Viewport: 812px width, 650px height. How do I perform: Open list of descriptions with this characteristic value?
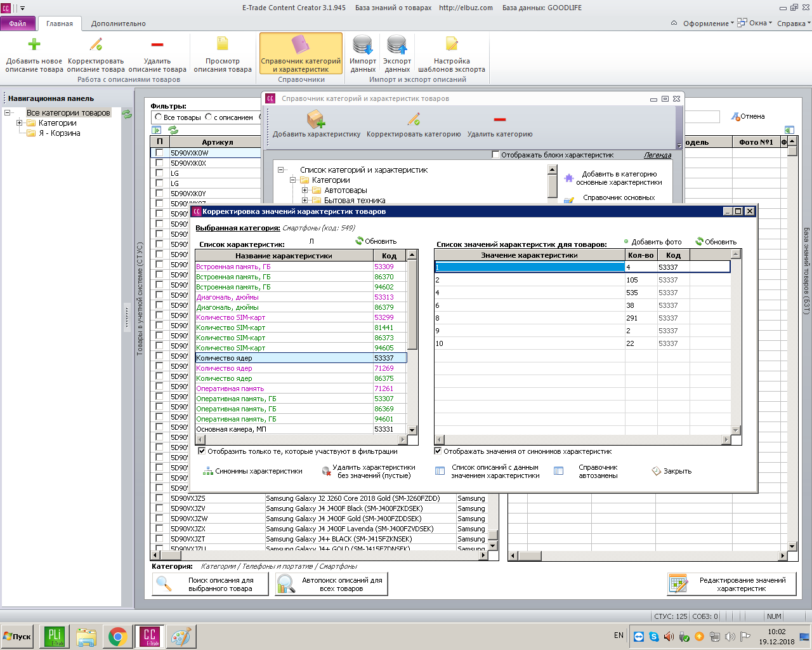tap(488, 471)
